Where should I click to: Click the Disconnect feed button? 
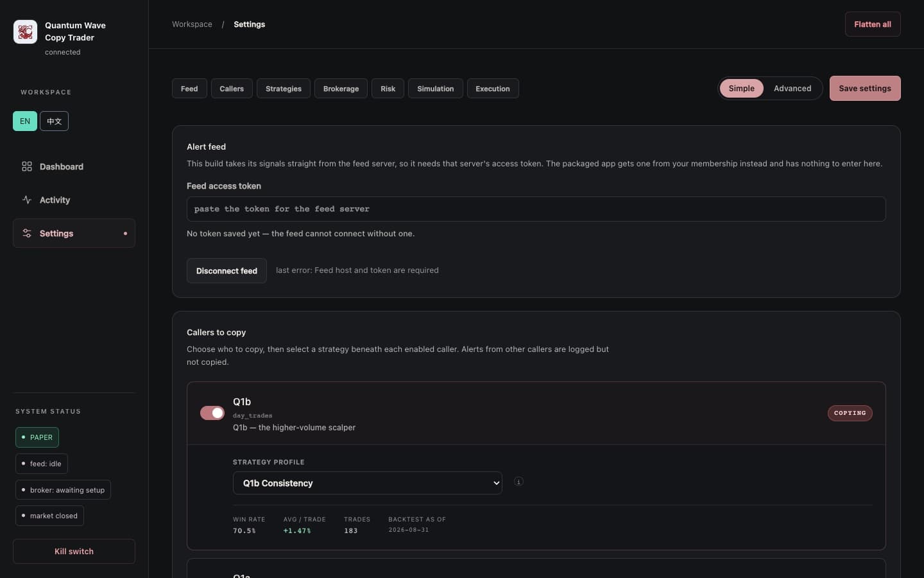227,271
